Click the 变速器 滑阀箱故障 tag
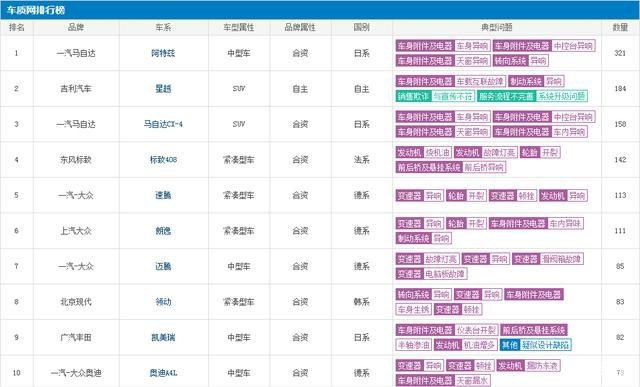 [548, 259]
